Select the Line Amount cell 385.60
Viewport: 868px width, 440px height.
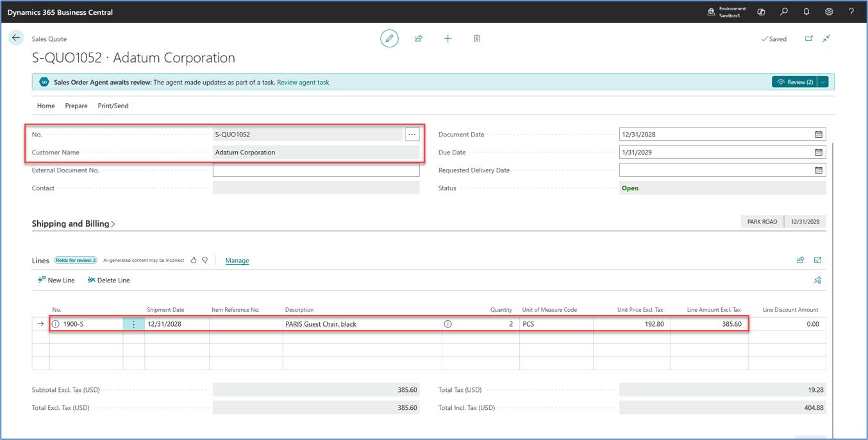(709, 324)
